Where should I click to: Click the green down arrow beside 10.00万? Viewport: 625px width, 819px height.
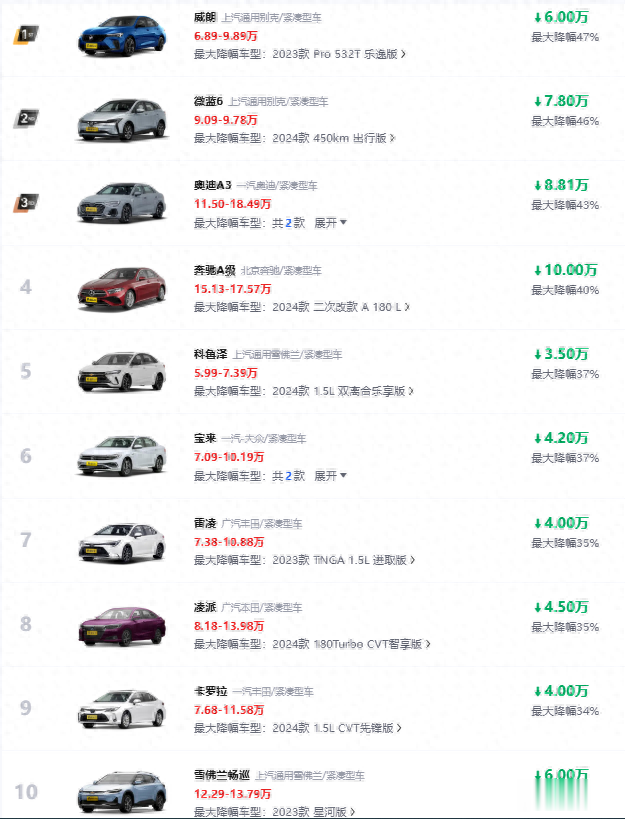tap(537, 270)
